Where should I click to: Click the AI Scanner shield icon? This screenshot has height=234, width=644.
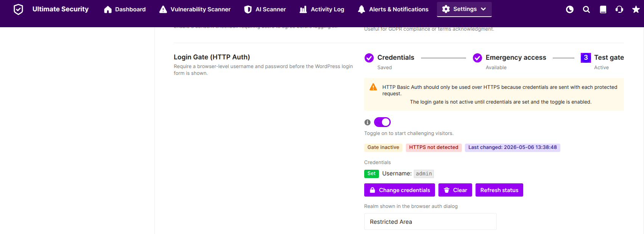[x=248, y=9]
